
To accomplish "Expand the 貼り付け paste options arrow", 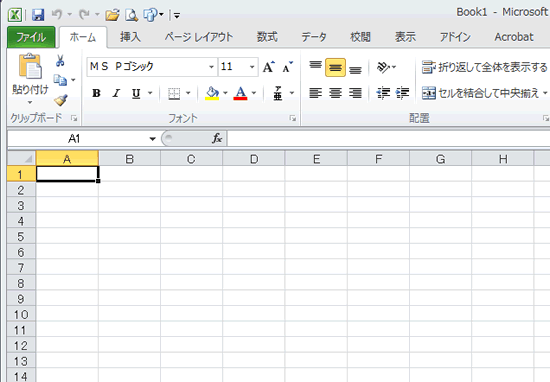I will click(x=30, y=102).
